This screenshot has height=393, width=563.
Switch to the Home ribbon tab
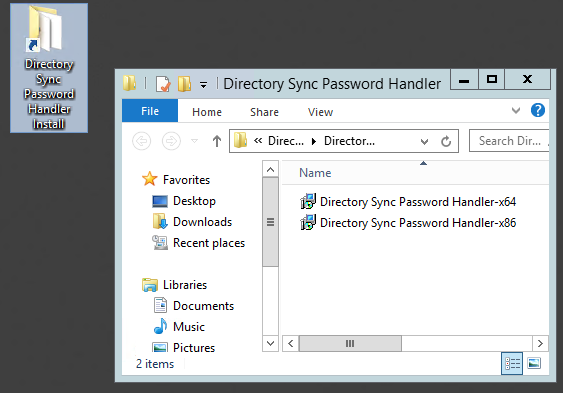click(207, 112)
